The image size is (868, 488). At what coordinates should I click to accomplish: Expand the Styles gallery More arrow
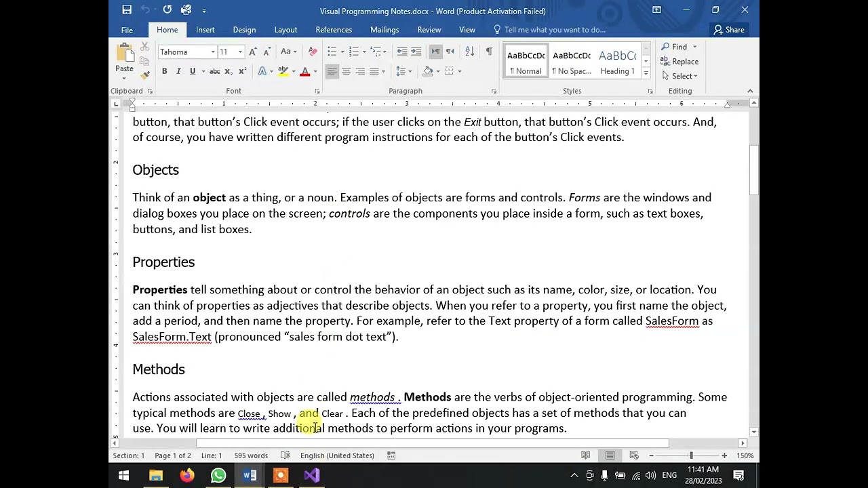point(646,73)
